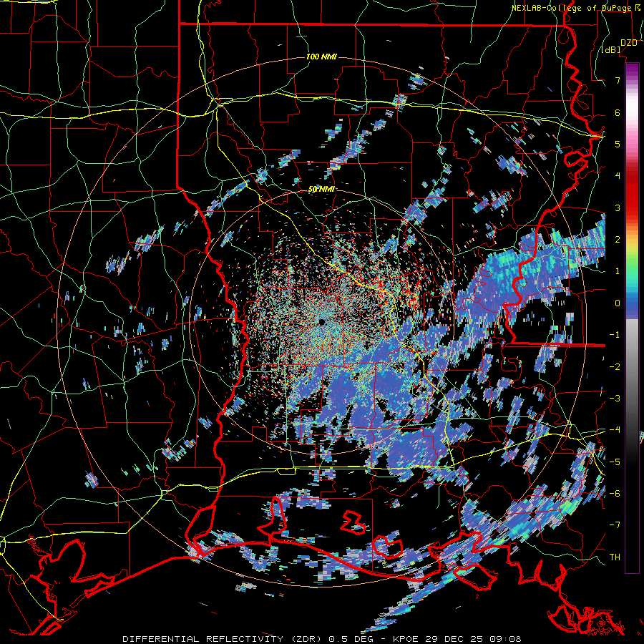644x644 pixels.
Task: Click the -5 label on ZDR scale
Action: tap(615, 462)
